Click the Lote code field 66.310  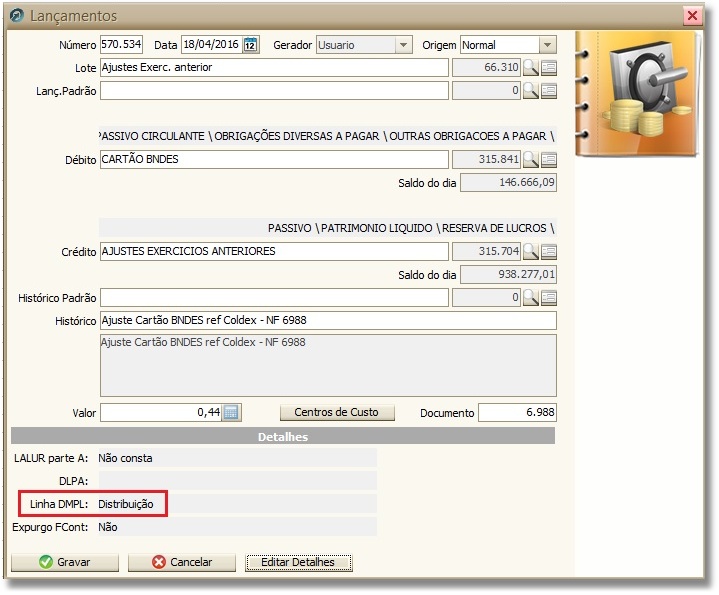click(x=486, y=67)
